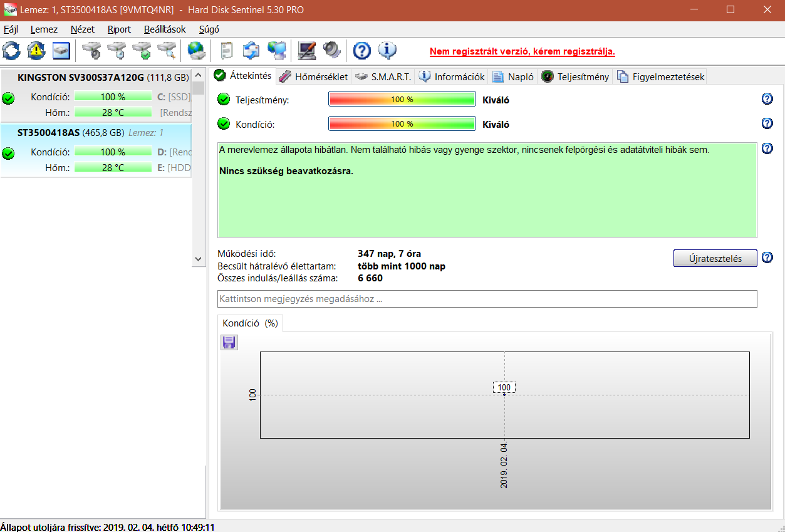Select the ST3500418AS disk entry
This screenshot has width=785, height=532.
96,150
